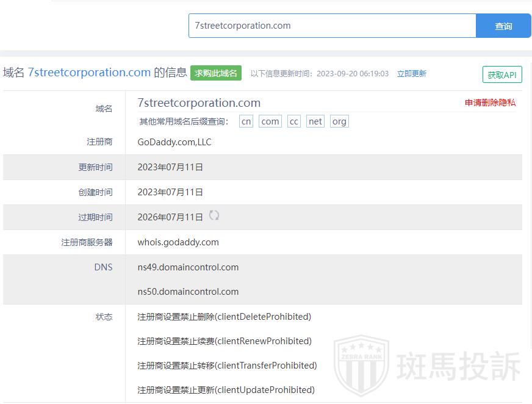This screenshot has width=532, height=404.
Task: Click the ns50.domaincontrol.com DNS entry
Action: tap(188, 292)
